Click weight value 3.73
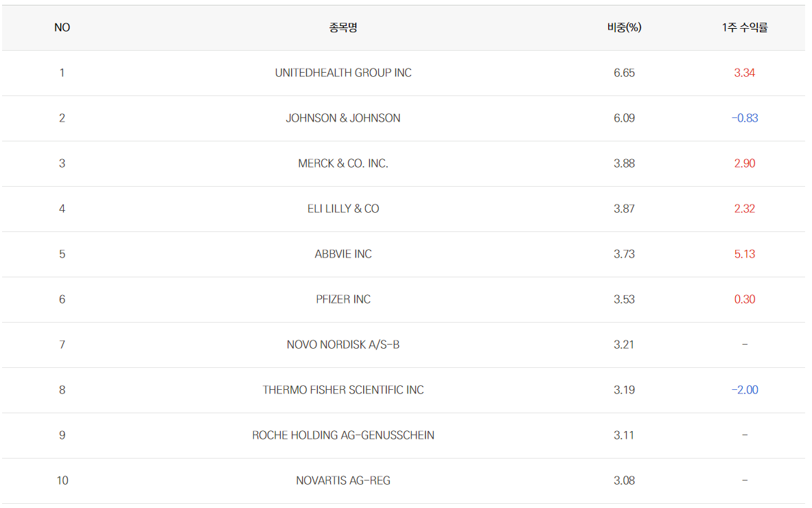Viewport: 812px width, 508px height. coord(624,254)
